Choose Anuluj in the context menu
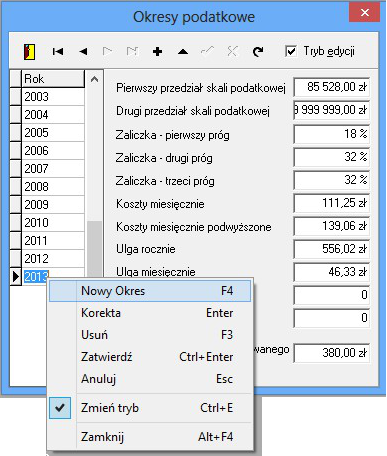Image resolution: width=387 pixels, height=456 pixels. [x=150, y=379]
